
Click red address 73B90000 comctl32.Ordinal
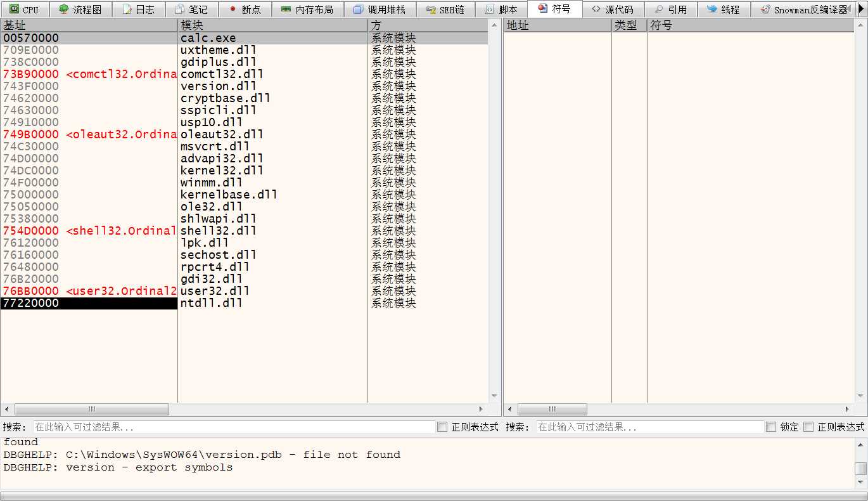point(89,74)
